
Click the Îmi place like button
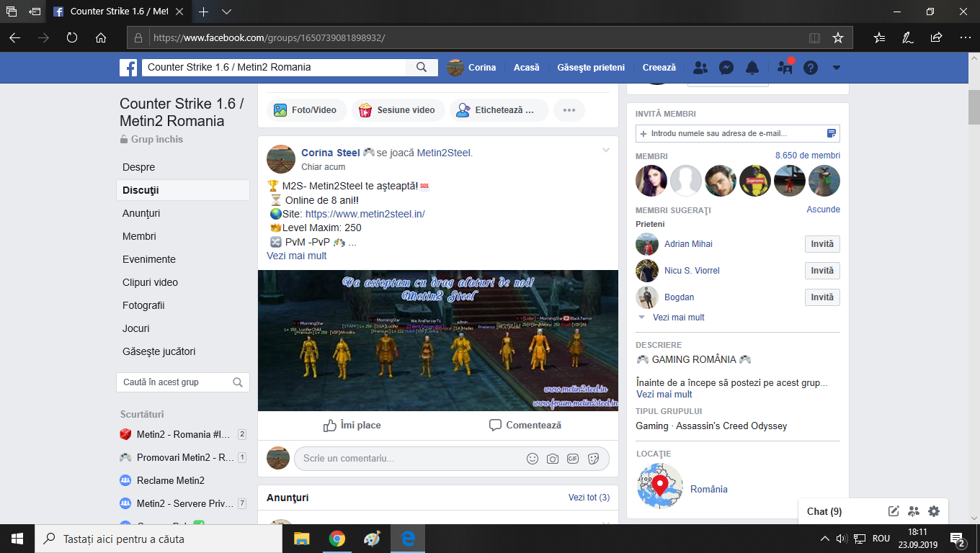[x=352, y=426]
